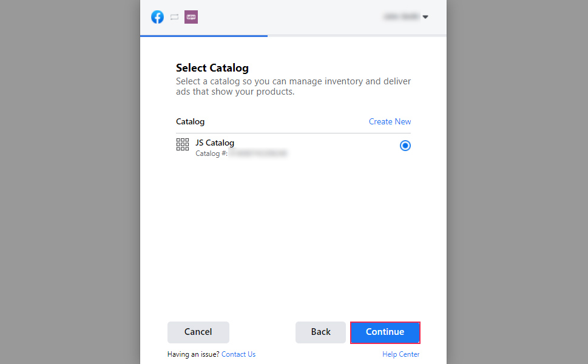Click the blurred account name
588x364 pixels.
[401, 16]
